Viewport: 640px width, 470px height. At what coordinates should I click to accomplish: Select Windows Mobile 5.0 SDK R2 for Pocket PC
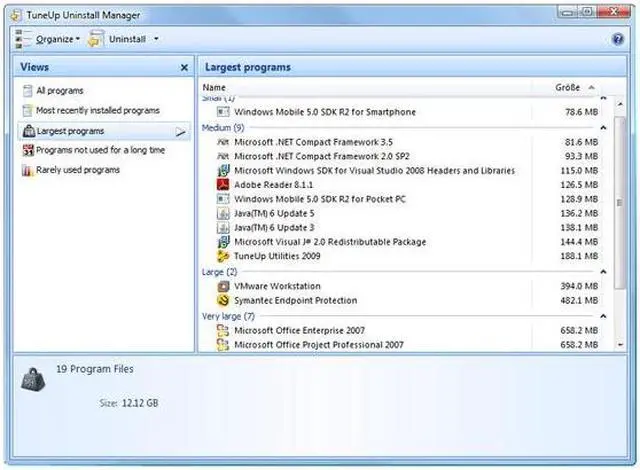click(x=320, y=199)
